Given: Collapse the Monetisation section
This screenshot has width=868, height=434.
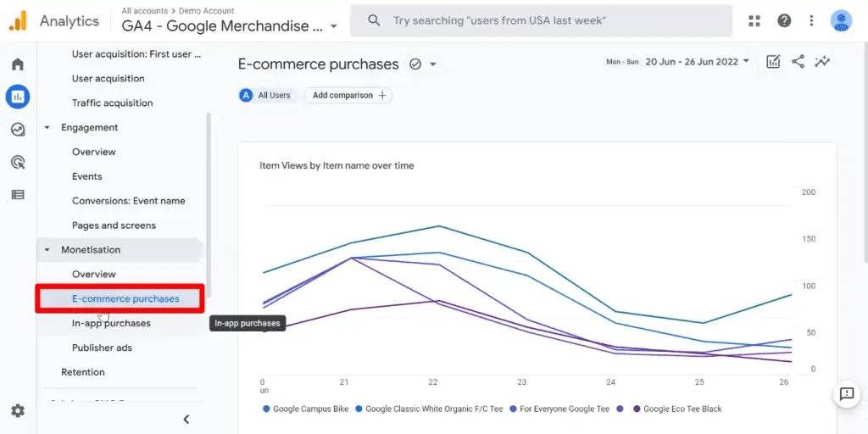Looking at the screenshot, I should pos(47,250).
